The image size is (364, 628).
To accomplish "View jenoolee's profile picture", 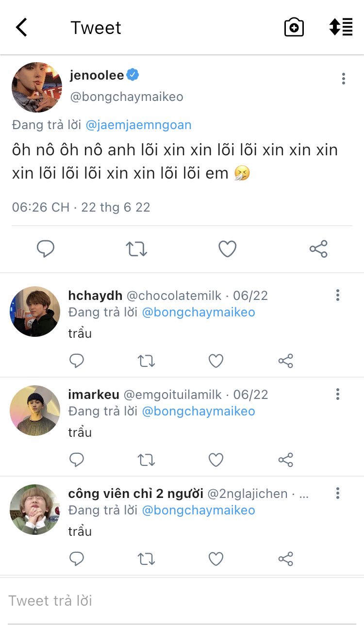I will pos(37,87).
